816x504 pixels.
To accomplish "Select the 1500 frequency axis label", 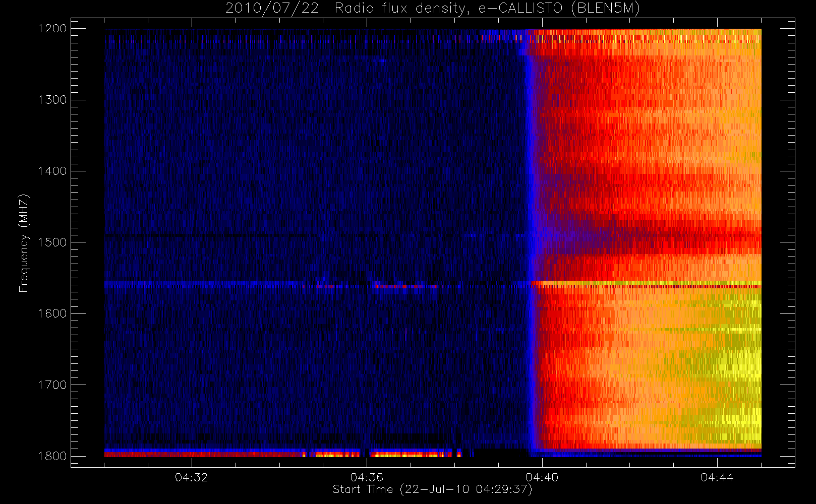I will tap(52, 242).
